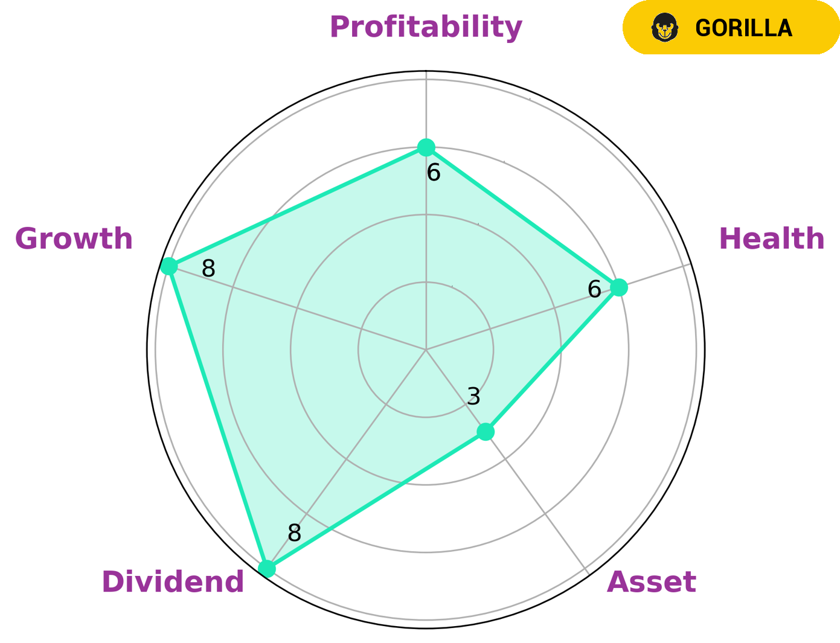Select the Health axis label

point(771,238)
